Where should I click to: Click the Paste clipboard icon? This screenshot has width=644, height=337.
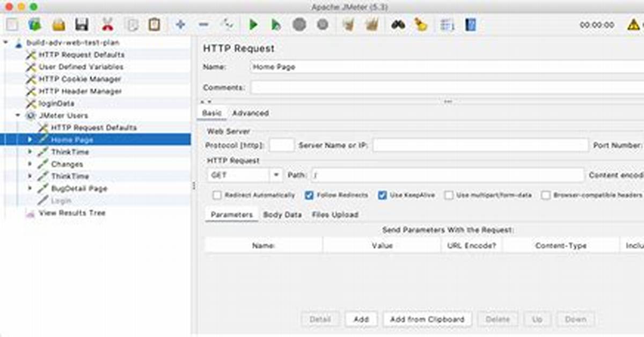tap(155, 24)
